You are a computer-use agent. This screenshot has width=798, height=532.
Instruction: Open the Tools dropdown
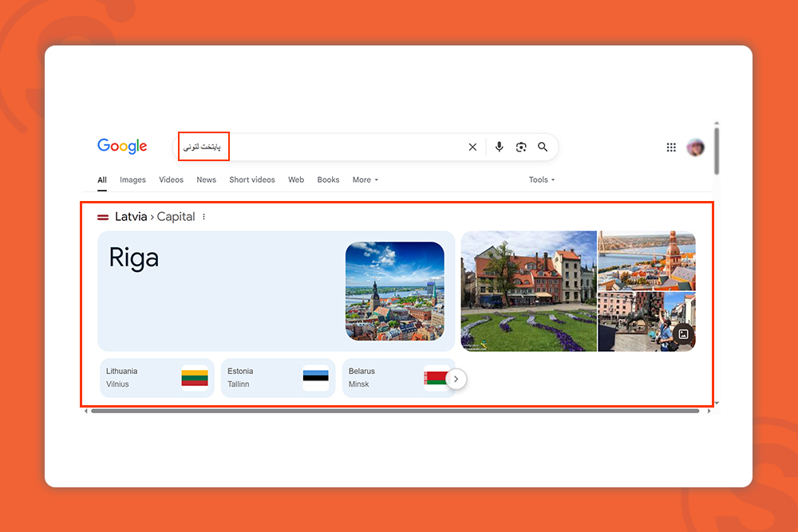(542, 180)
